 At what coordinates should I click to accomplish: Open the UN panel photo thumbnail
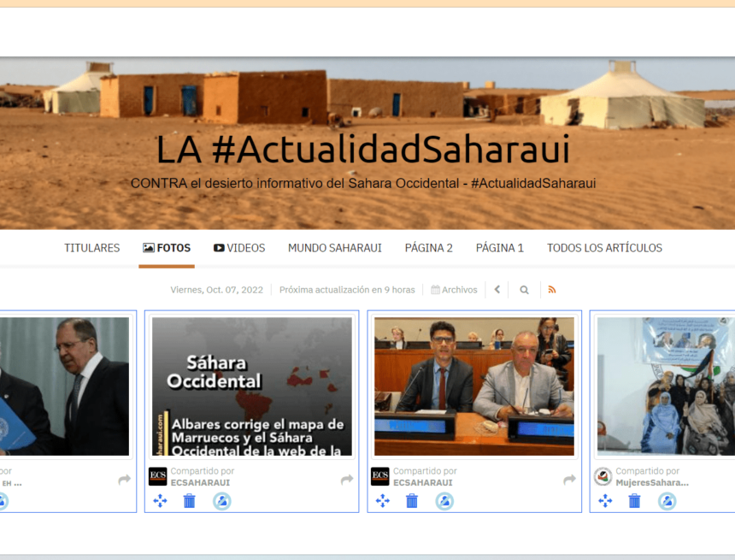473,386
